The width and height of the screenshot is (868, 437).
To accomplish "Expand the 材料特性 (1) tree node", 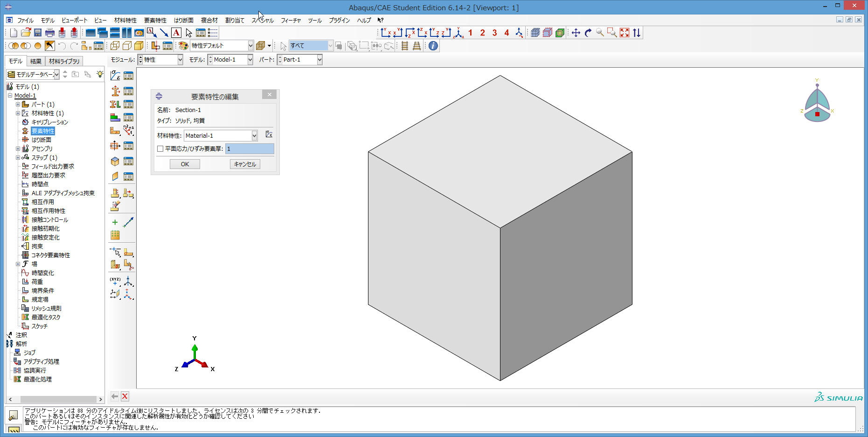I will click(18, 113).
